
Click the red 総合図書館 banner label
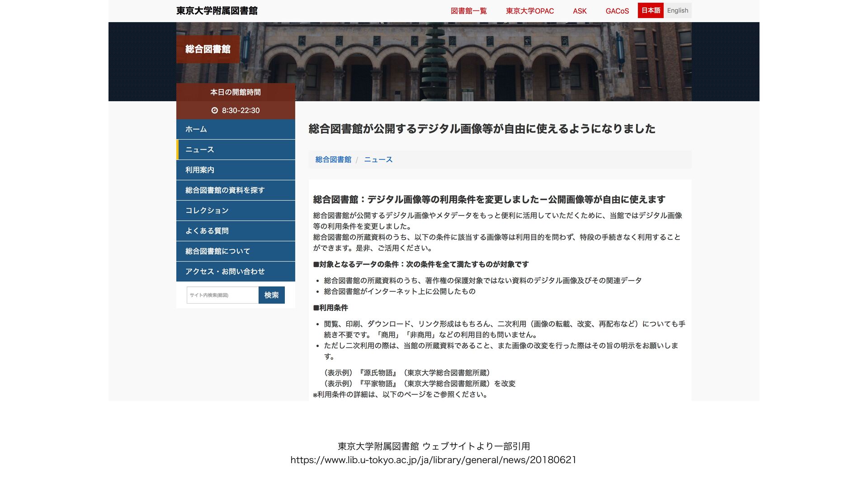click(x=208, y=49)
